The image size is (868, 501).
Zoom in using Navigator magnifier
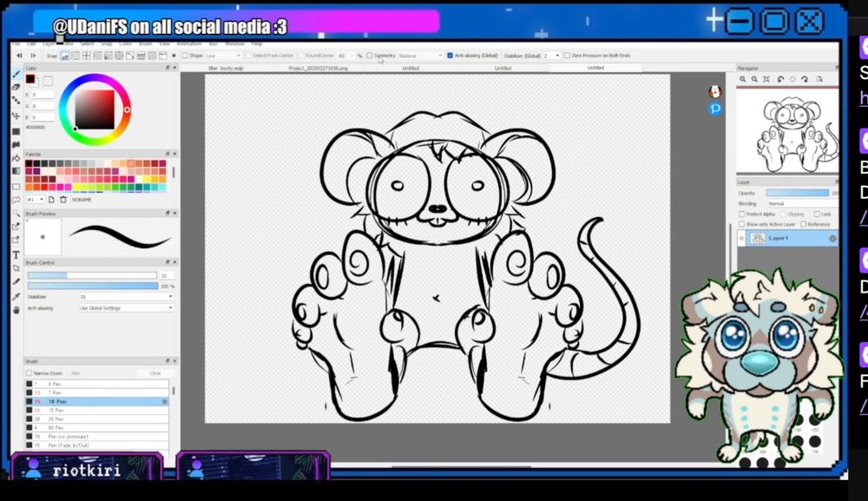point(742,79)
